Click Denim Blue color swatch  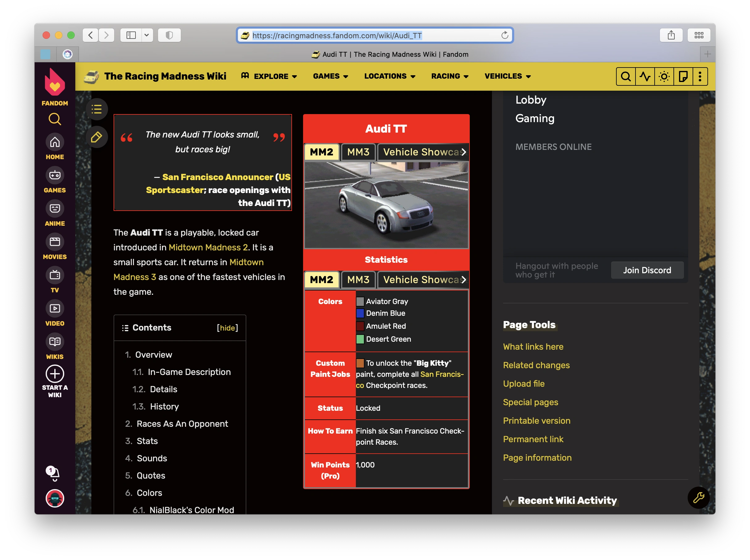pyautogui.click(x=360, y=313)
